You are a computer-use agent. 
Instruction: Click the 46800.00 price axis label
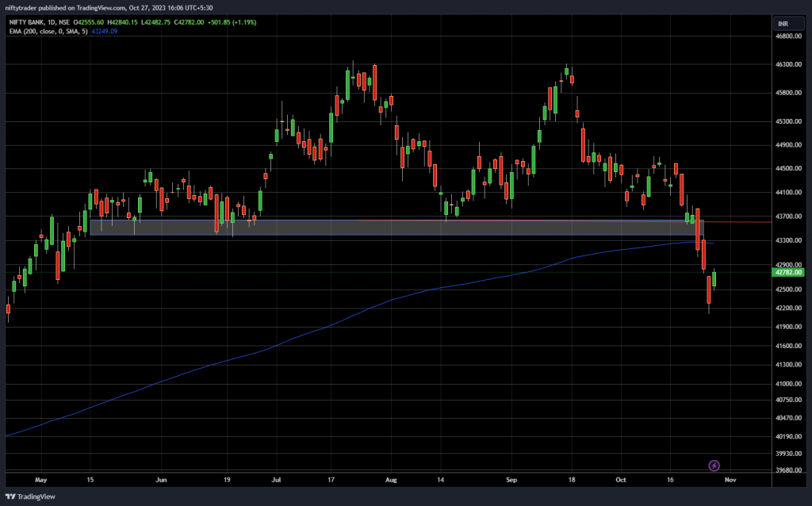coord(788,36)
